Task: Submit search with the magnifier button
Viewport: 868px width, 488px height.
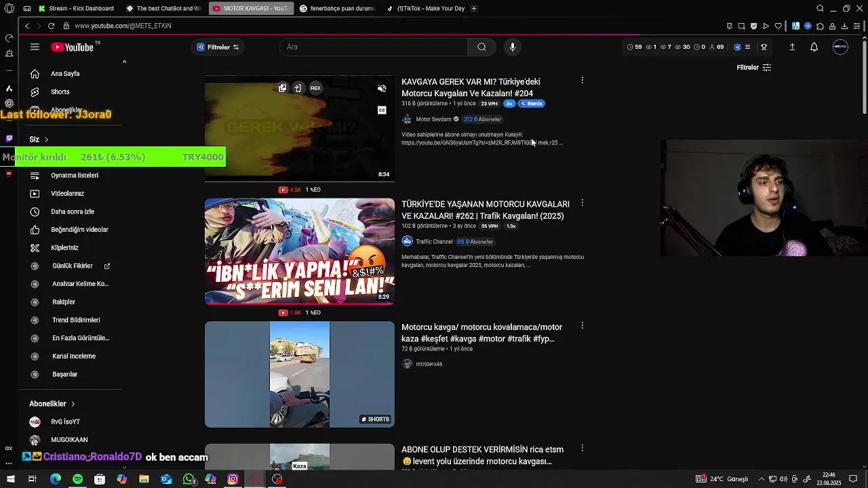Action: [481, 47]
